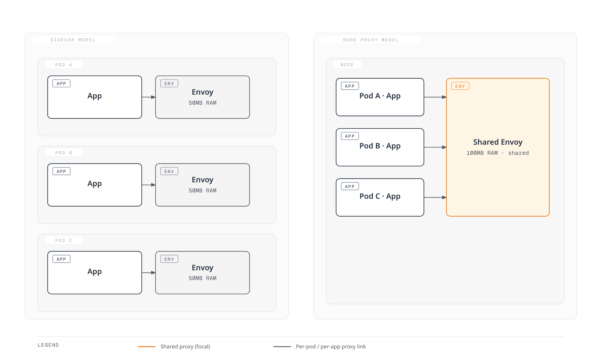The width and height of the screenshot is (602, 364).
Task: Select the POD A group label
Action: [x=64, y=65]
